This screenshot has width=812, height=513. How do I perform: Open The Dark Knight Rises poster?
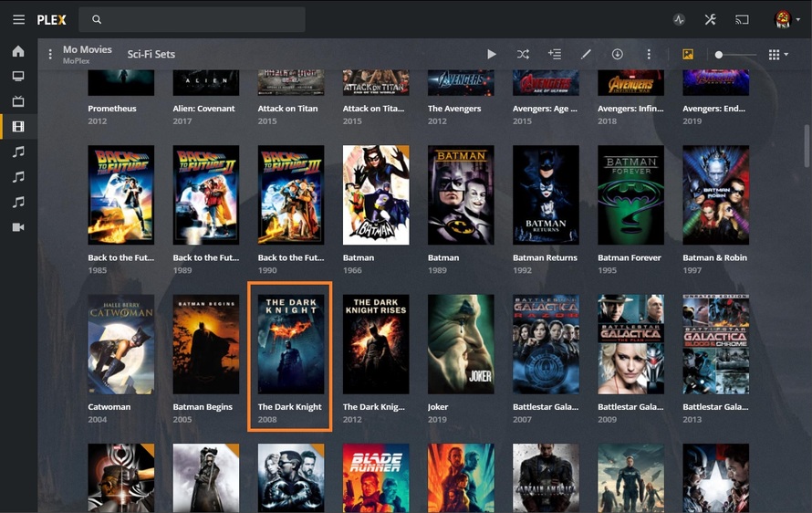[376, 344]
